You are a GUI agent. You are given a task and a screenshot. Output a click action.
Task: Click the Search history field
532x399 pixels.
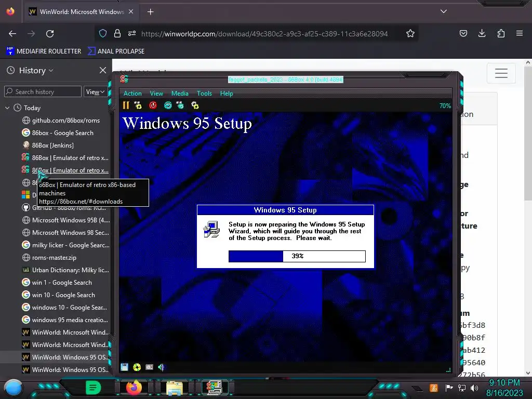click(x=43, y=91)
